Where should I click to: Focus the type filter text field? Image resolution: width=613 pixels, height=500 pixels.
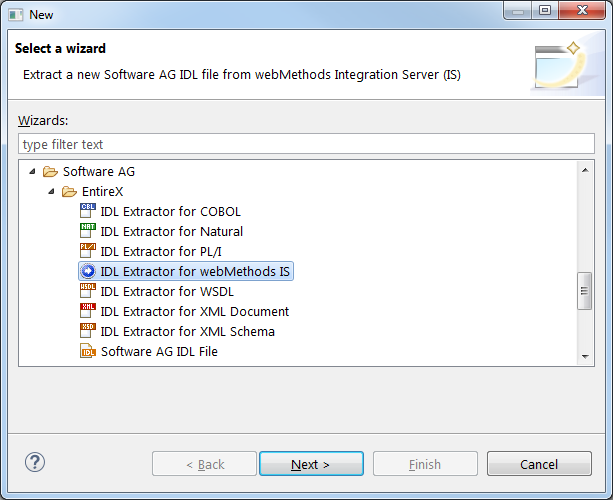point(306,144)
